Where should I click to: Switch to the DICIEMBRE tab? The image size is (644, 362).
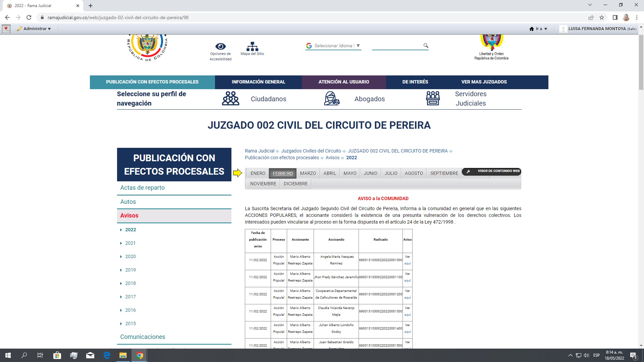(296, 184)
